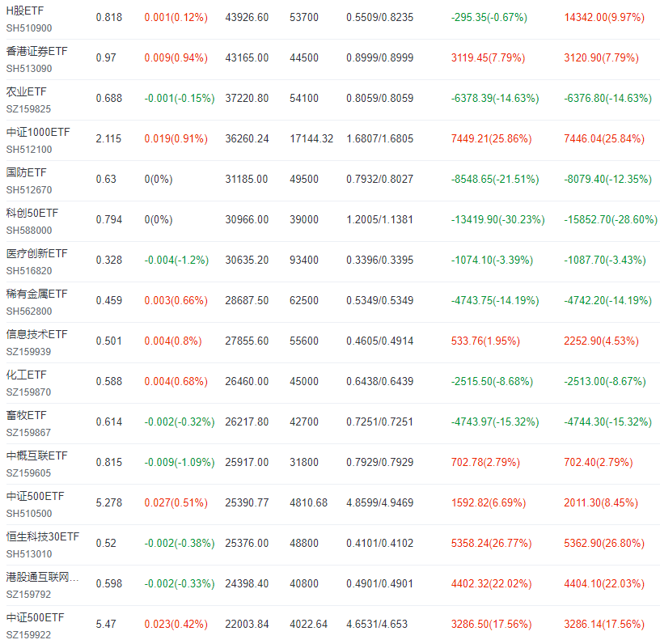This screenshot has height=644, width=660.
Task: Click the profit figure 2252.90(4.53%)
Action: click(601, 341)
